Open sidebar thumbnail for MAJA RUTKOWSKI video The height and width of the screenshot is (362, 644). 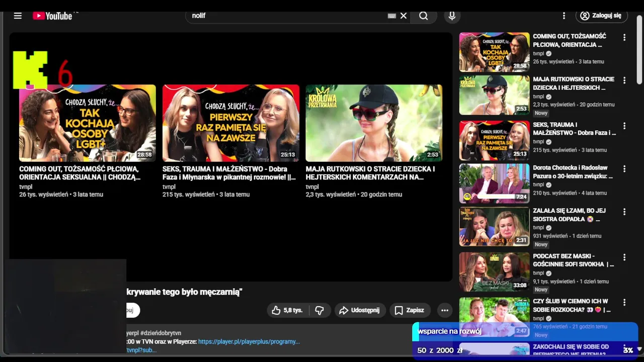tap(494, 95)
